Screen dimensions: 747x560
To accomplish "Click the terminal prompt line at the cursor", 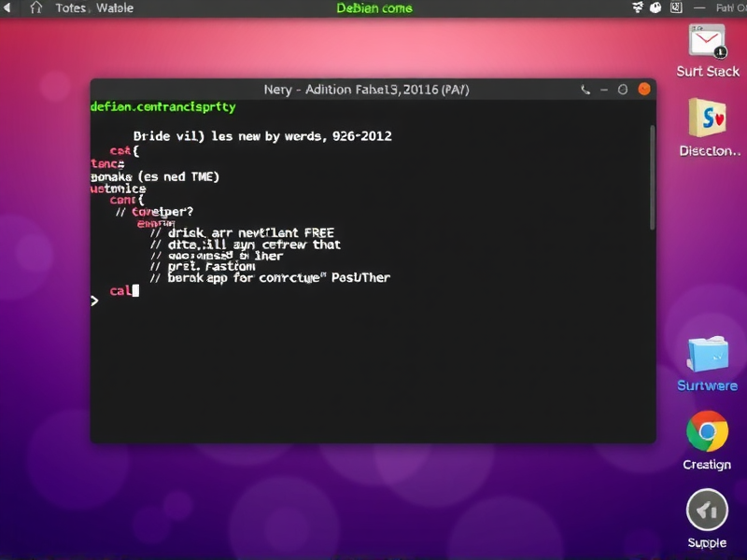I will pos(135,291).
